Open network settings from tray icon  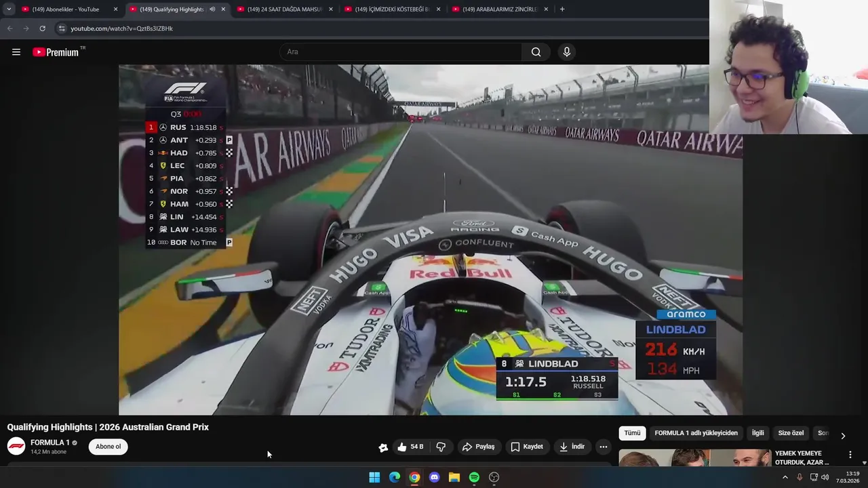tap(814, 477)
